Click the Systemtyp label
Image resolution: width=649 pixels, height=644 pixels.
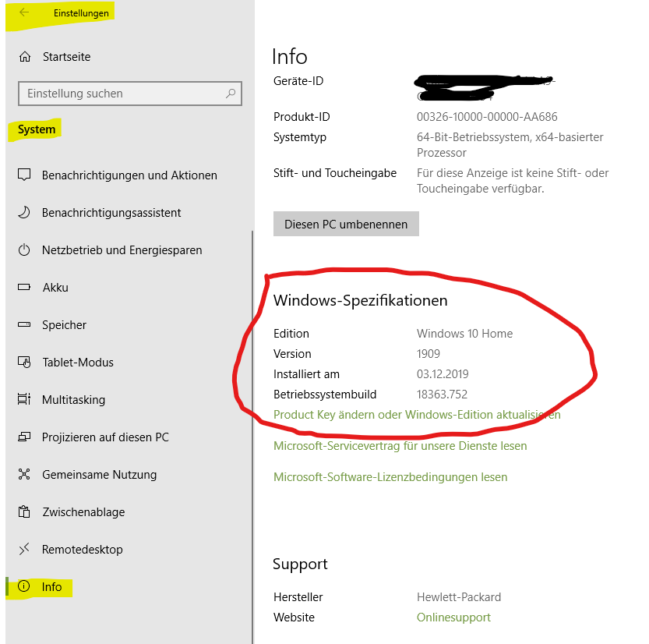coord(300,137)
